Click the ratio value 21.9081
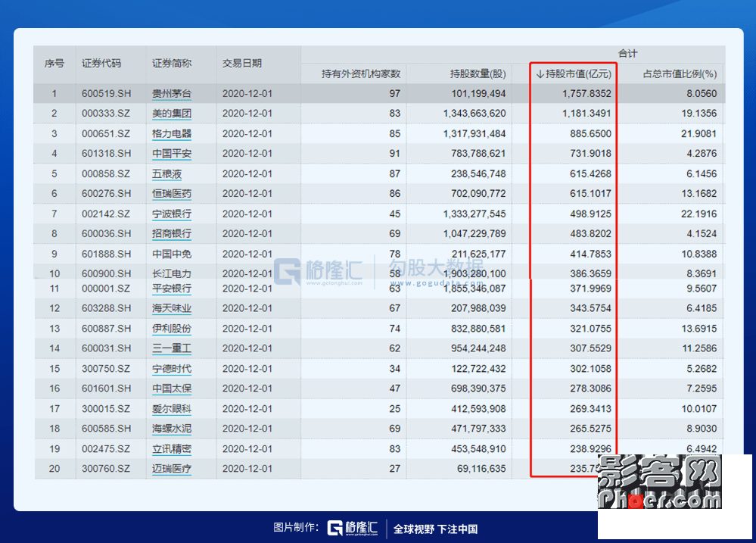 [x=699, y=134]
